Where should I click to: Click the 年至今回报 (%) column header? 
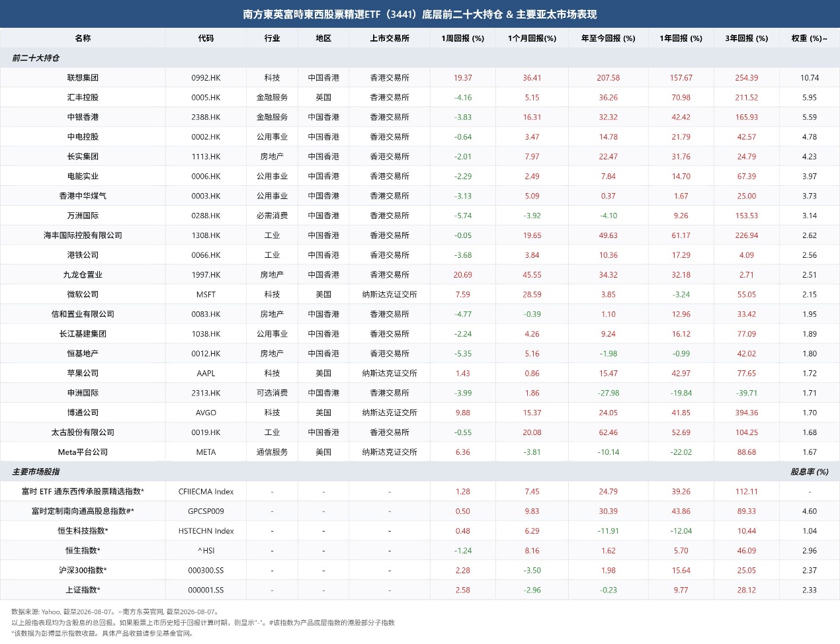pyautogui.click(x=609, y=38)
